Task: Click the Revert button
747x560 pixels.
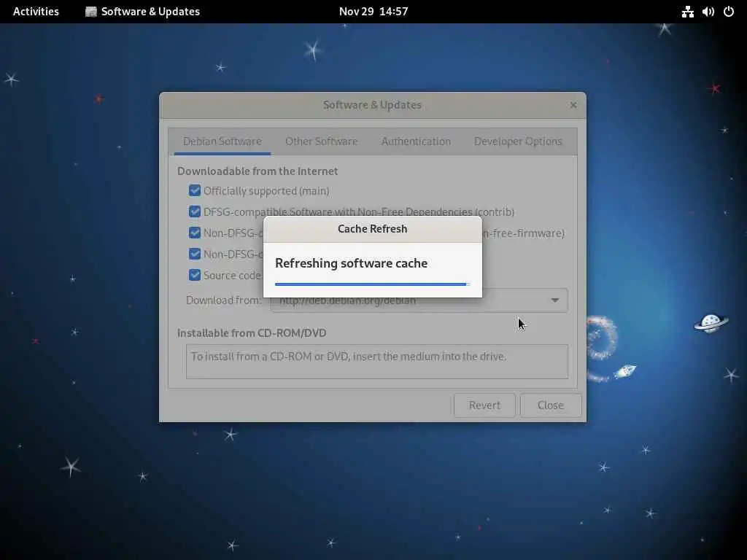Action: [x=484, y=405]
